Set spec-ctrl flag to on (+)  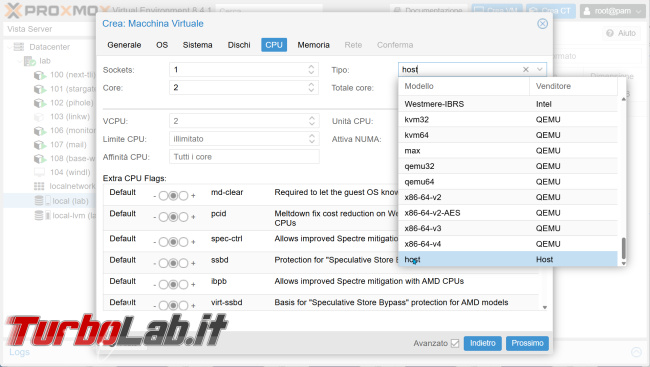tap(183, 242)
